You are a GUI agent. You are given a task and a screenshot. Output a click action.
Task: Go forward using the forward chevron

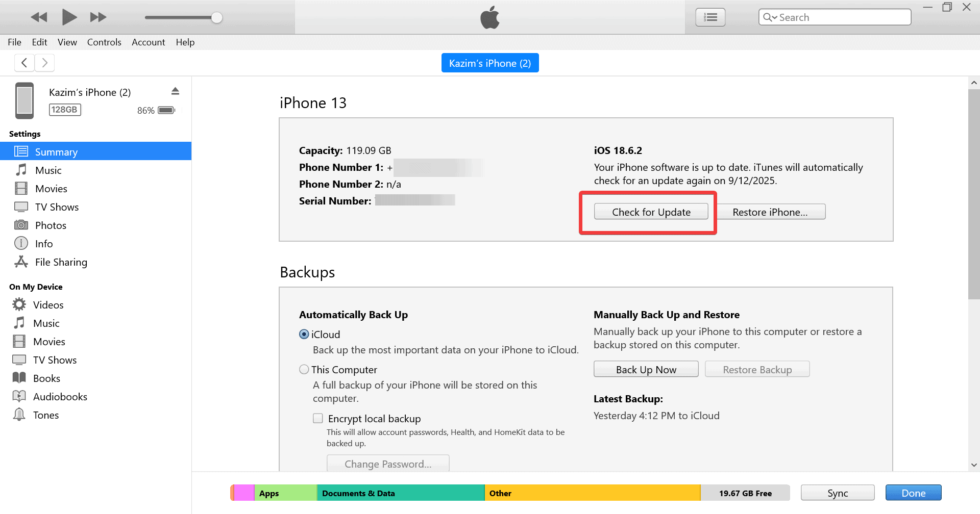tap(45, 63)
